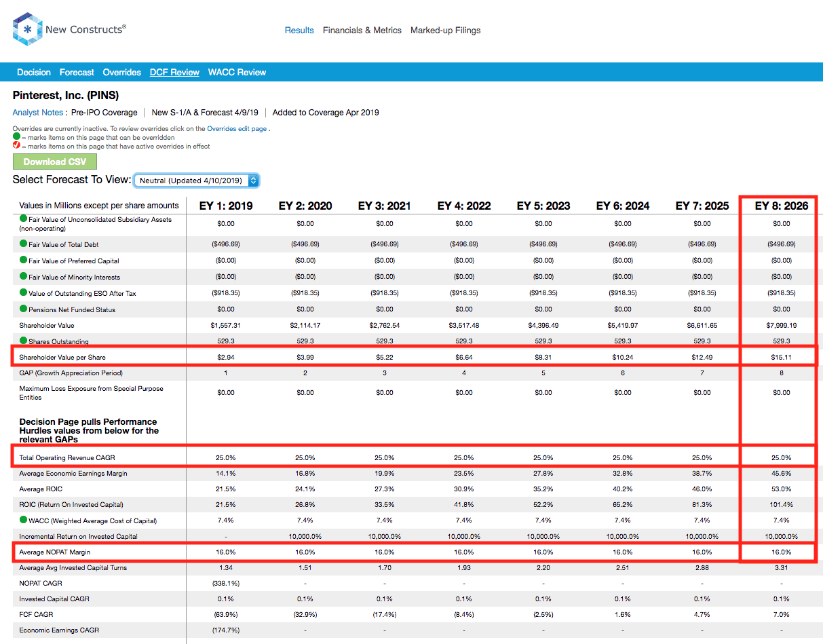Screen dimensions: 823x644
Task: Click Maximum Loss Exposure from Special Purpose Entities label
Action: click(x=91, y=393)
